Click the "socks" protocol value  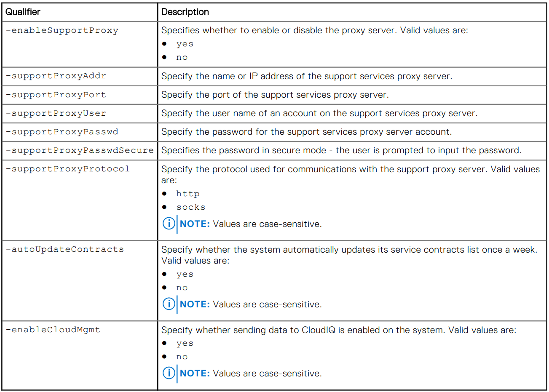[x=190, y=207]
